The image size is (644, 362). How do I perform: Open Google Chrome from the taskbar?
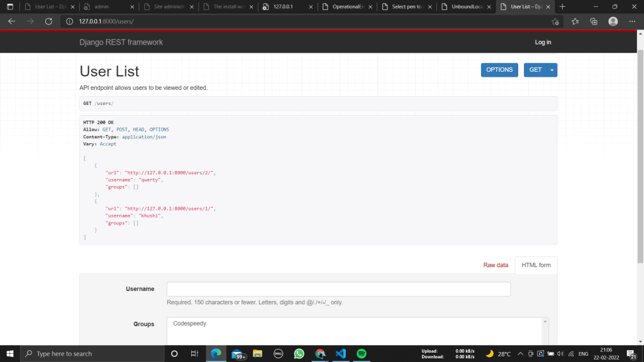pos(320,353)
